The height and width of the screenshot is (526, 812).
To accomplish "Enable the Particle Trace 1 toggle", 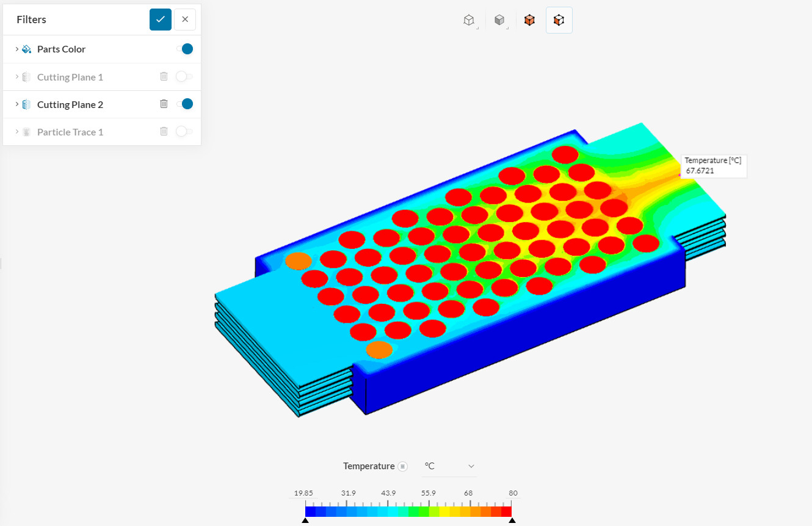I will (x=184, y=131).
